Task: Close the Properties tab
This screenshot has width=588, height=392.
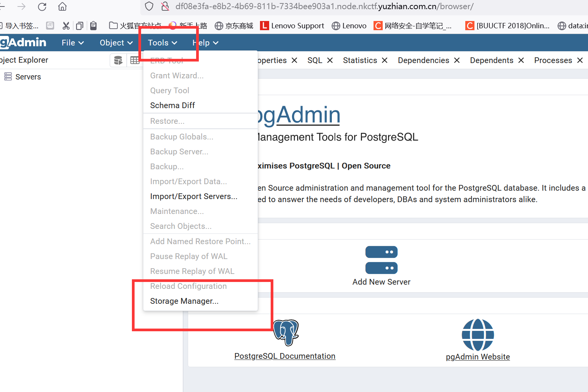Action: click(x=294, y=60)
